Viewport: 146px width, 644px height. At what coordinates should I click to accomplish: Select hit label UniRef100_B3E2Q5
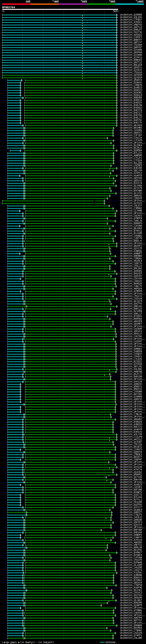point(131,168)
